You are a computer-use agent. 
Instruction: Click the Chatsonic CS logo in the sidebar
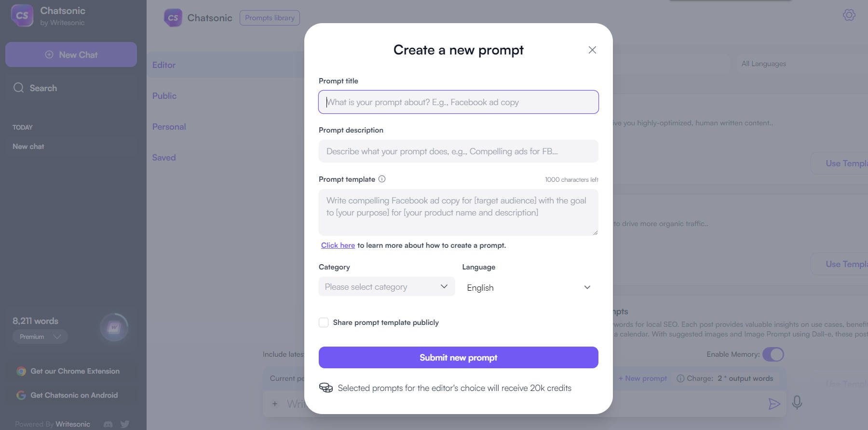pos(21,15)
